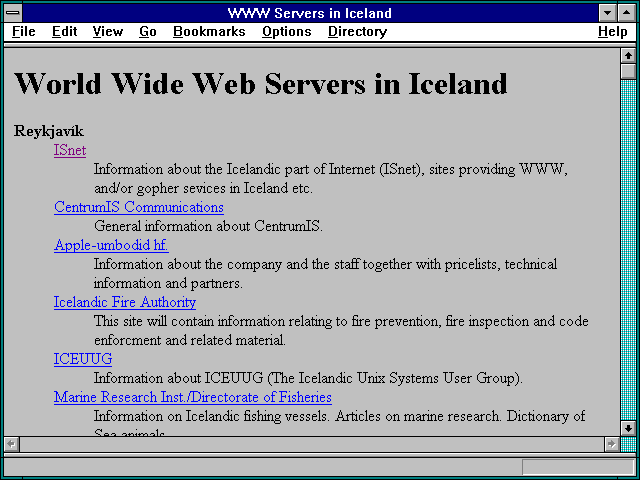640x480 pixels.
Task: Click the horizontal scrollbar right arrow
Action: [x=611, y=444]
